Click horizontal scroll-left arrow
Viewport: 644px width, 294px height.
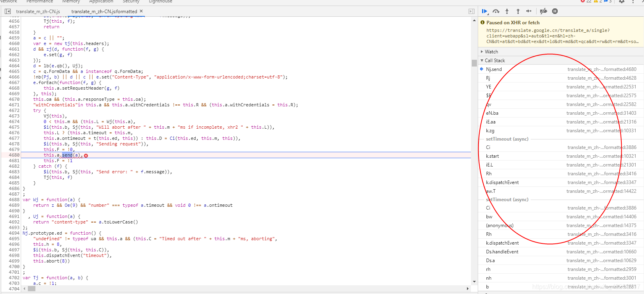[25, 288]
